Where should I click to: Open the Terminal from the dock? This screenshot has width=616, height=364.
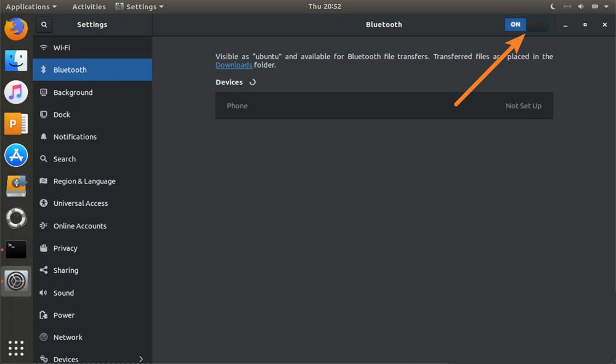[x=16, y=249]
